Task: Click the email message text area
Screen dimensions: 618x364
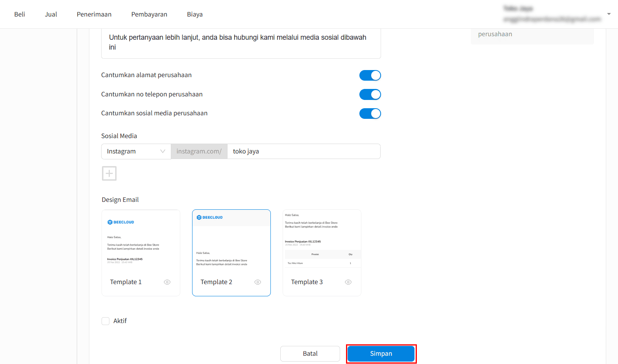Action: pyautogui.click(x=241, y=43)
